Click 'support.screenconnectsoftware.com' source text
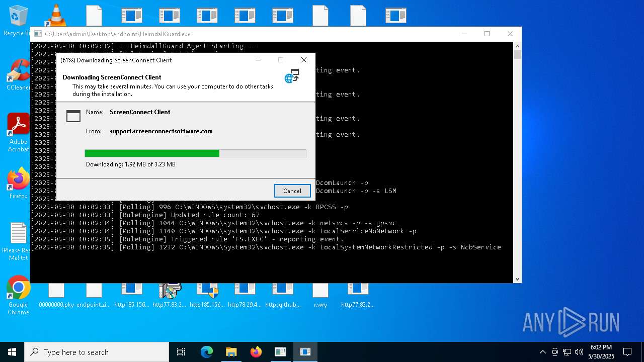The image size is (644, 362). (161, 131)
